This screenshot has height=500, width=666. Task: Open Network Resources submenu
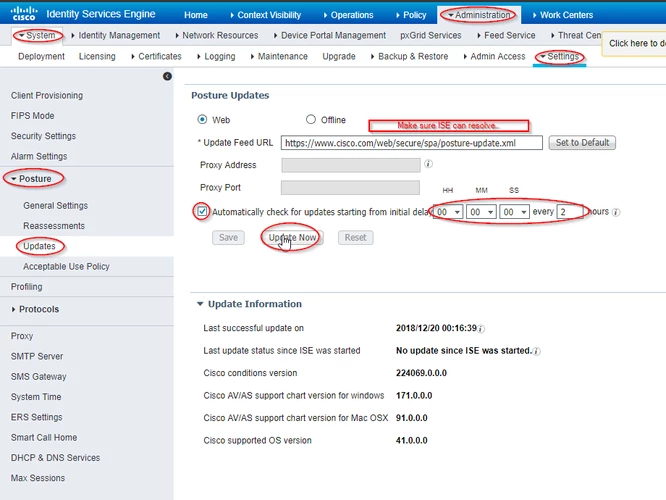pyautogui.click(x=217, y=35)
